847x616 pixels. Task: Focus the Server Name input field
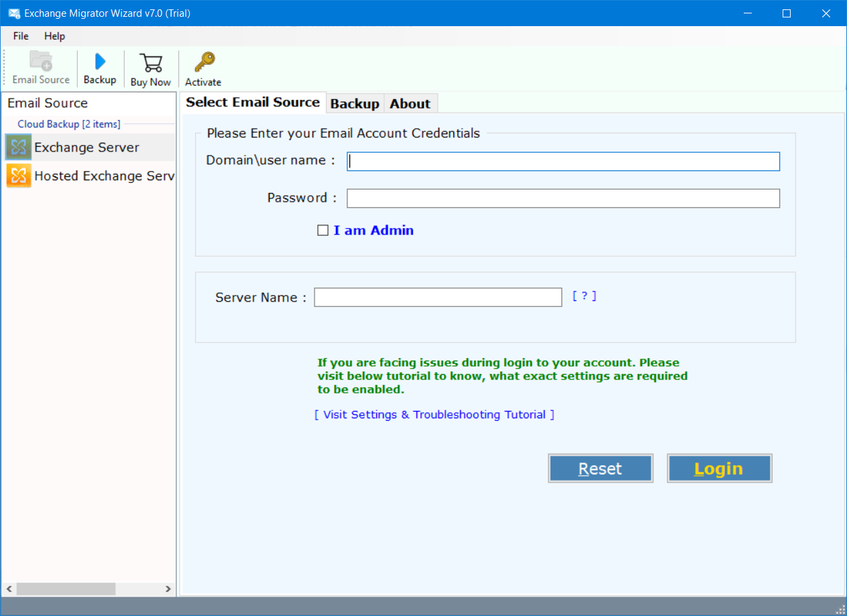click(x=438, y=297)
